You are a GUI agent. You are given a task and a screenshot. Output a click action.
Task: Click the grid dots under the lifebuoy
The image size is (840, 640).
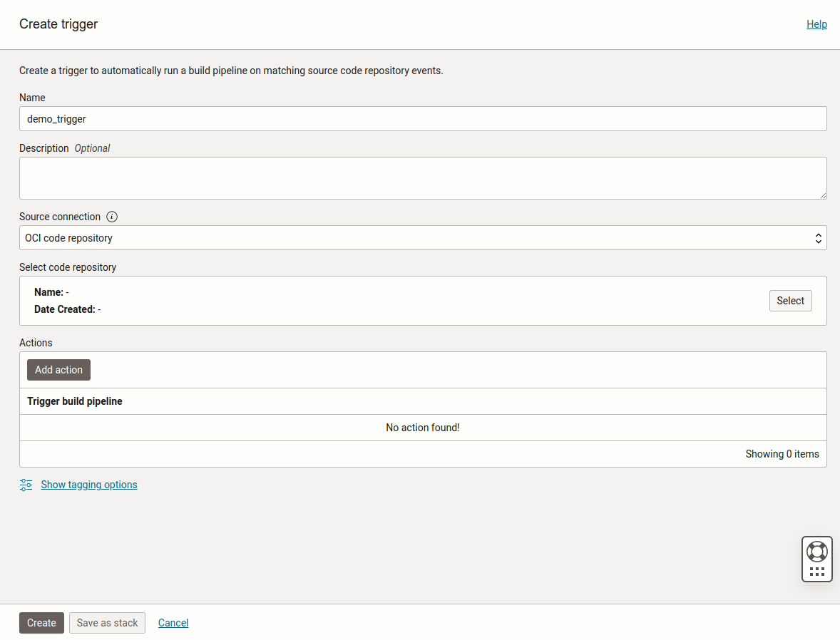click(817, 572)
